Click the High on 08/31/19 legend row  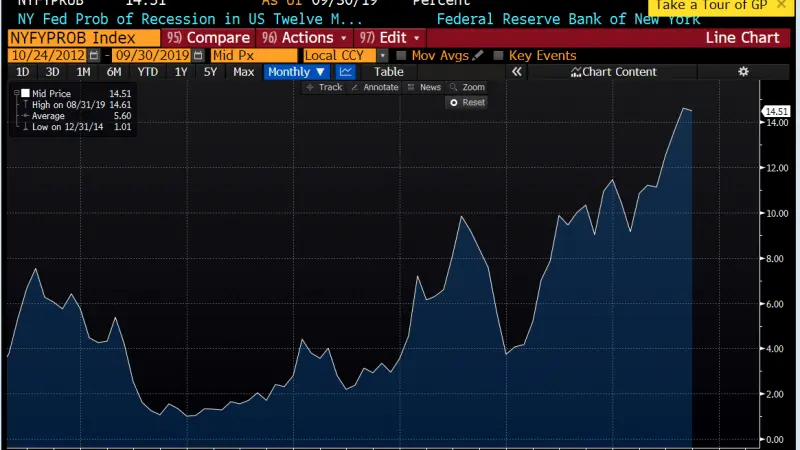pyautogui.click(x=77, y=105)
